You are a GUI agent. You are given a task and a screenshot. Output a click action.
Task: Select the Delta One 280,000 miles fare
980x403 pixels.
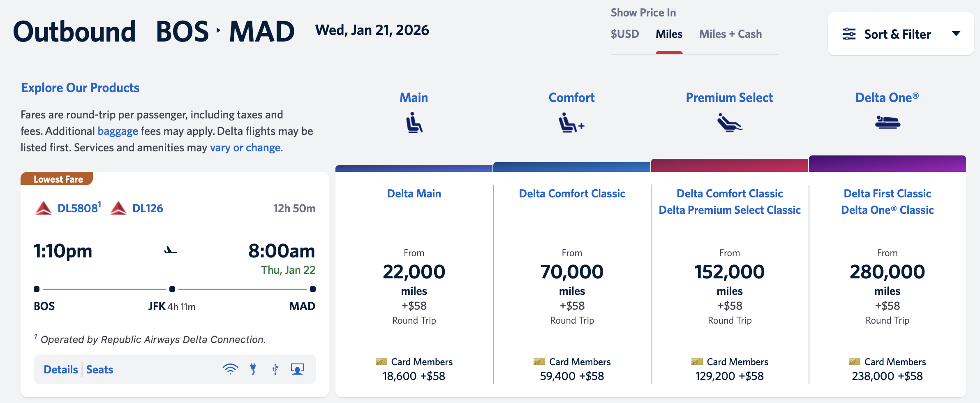coord(887,272)
